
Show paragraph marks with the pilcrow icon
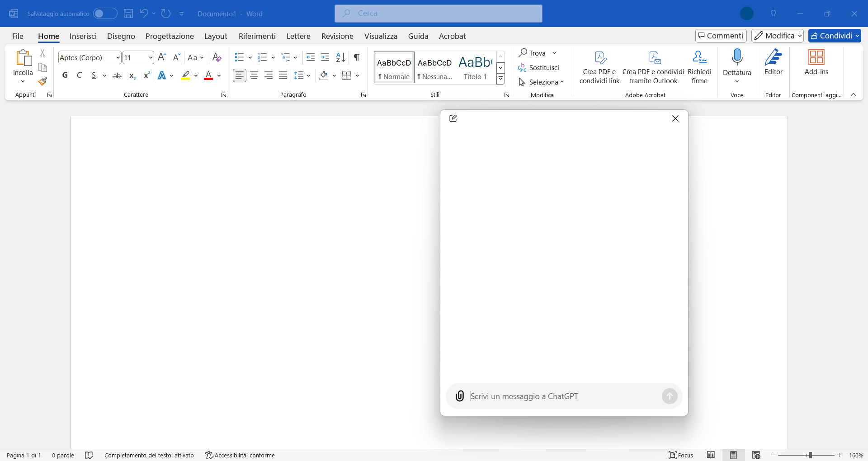[357, 57]
